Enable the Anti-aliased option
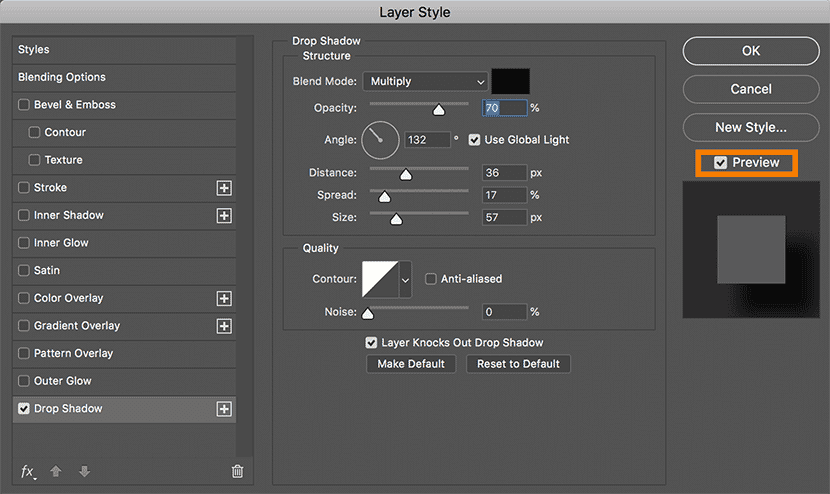The height and width of the screenshot is (494, 830). tap(431, 279)
